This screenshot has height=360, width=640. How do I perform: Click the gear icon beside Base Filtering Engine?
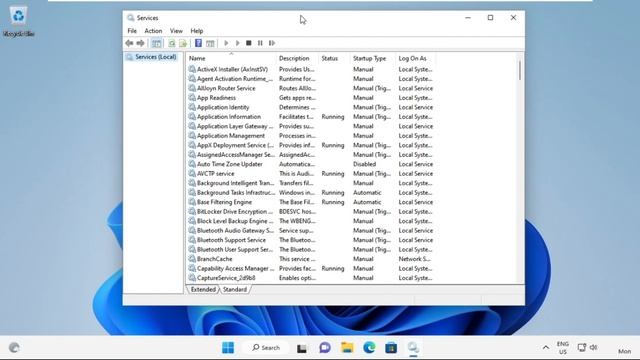[192, 202]
